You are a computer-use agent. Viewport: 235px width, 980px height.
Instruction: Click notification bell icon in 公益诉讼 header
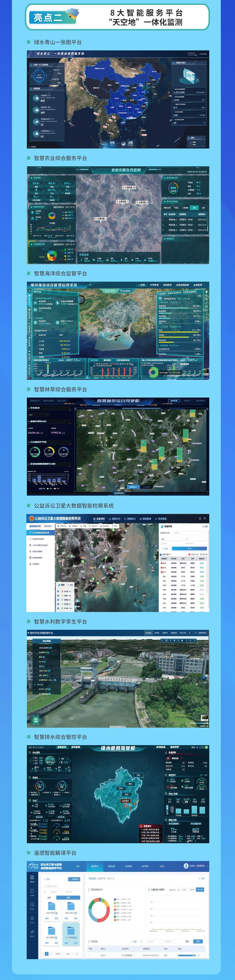tap(200, 519)
